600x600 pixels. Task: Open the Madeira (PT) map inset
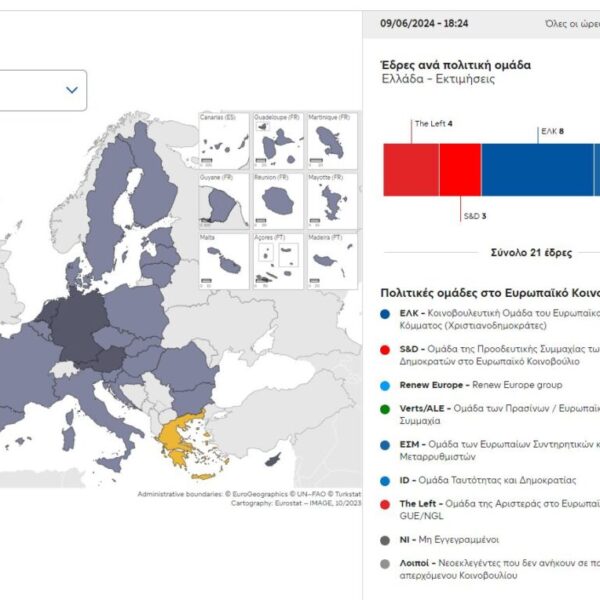(333, 261)
